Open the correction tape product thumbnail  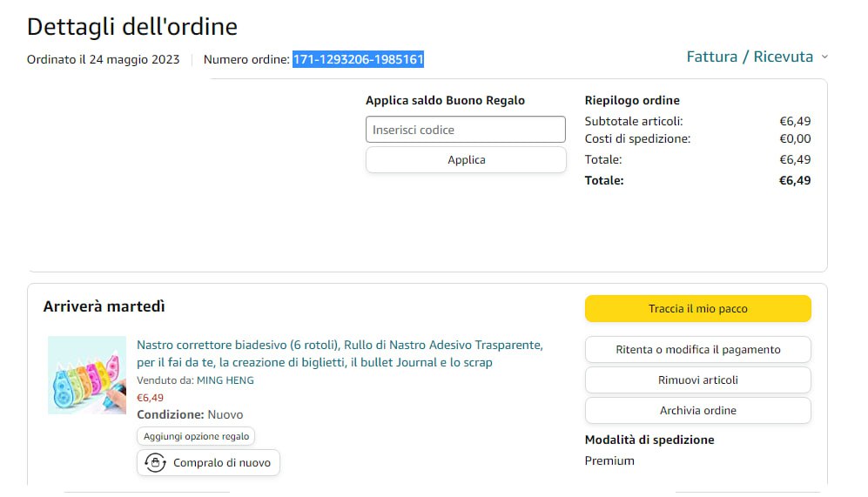pyautogui.click(x=87, y=375)
